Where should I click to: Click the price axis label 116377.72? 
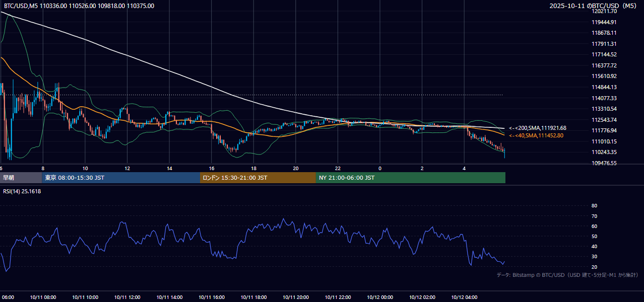(x=604, y=65)
